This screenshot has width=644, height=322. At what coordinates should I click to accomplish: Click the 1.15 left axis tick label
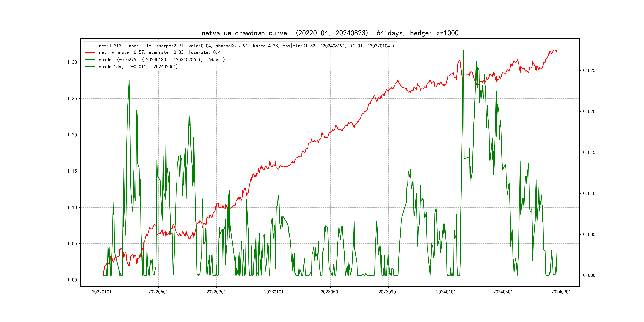point(72,171)
